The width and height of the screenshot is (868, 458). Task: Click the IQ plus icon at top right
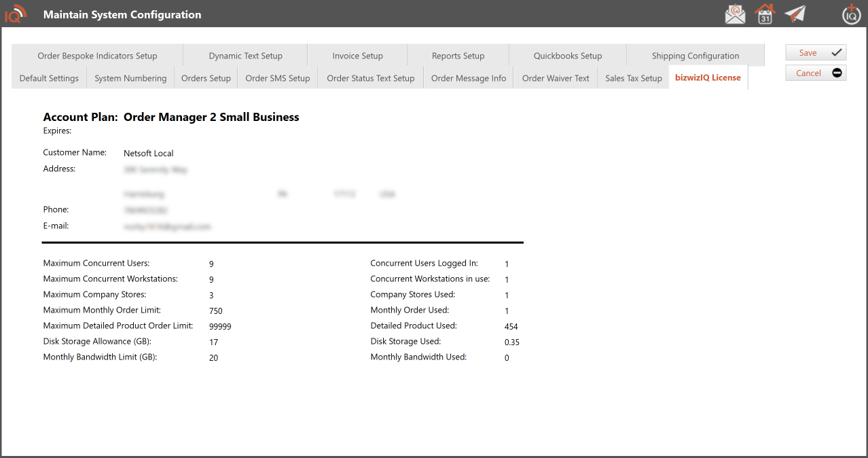click(851, 14)
